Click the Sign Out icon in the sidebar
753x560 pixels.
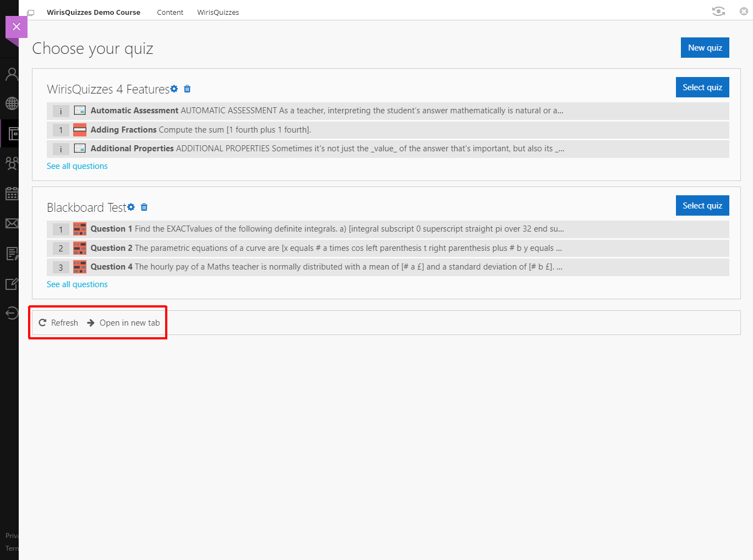(x=12, y=313)
